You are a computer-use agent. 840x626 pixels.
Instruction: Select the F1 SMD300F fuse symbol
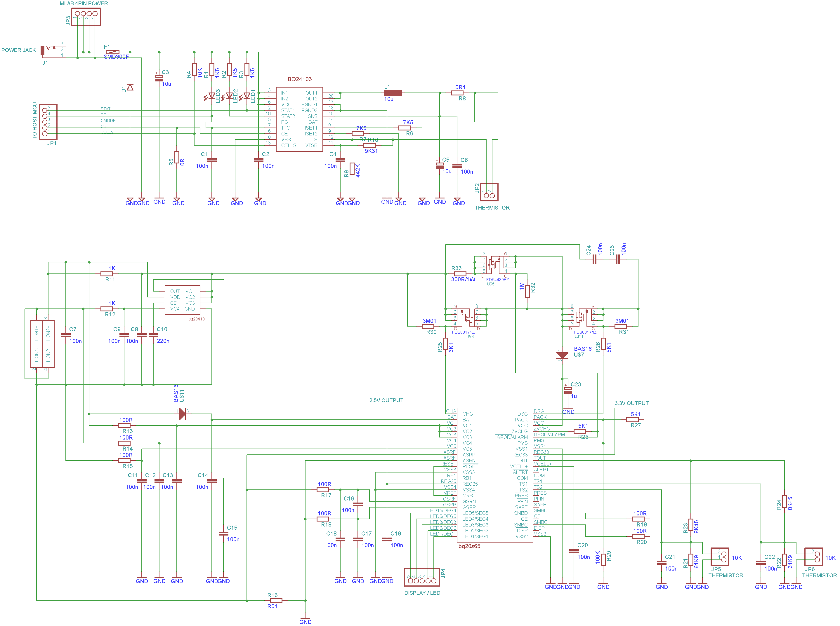tap(112, 52)
